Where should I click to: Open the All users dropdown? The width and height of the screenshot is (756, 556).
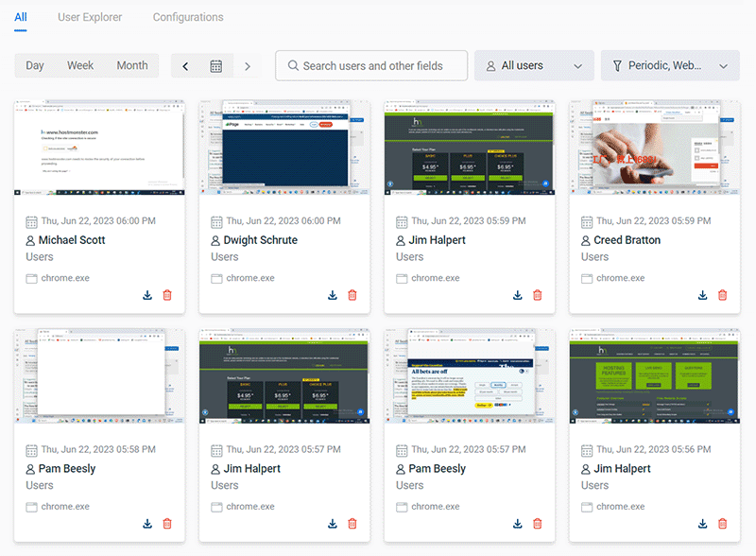point(534,65)
